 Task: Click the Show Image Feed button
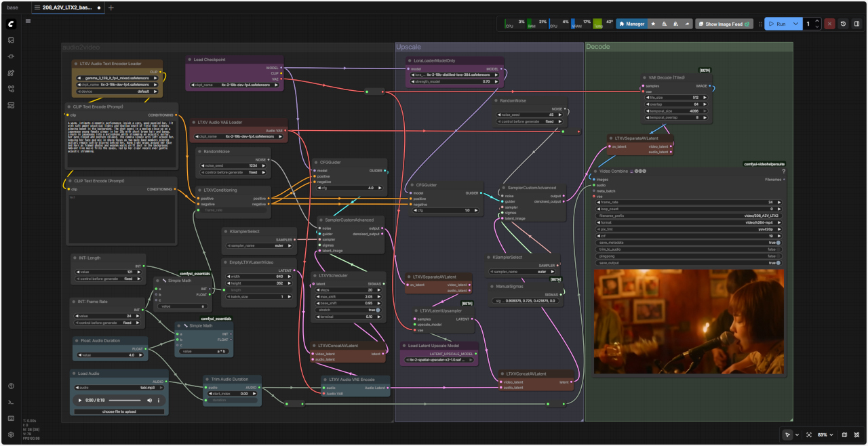724,24
